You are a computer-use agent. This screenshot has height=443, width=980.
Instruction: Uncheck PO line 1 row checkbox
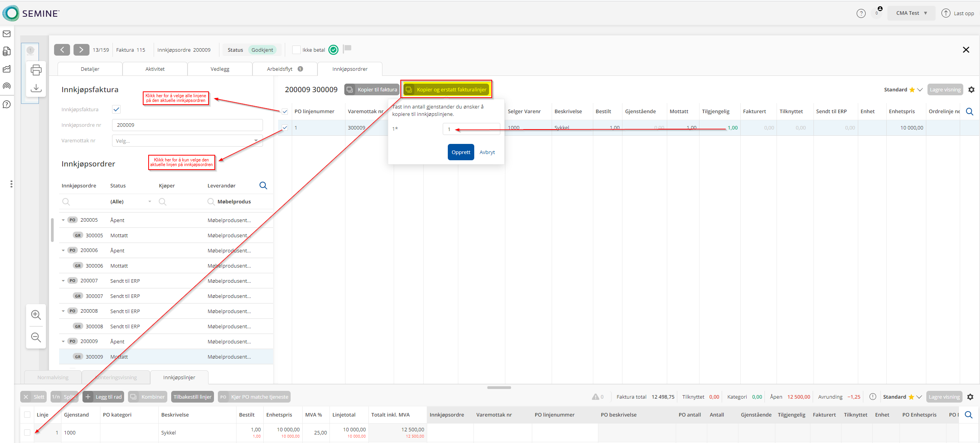click(x=285, y=128)
